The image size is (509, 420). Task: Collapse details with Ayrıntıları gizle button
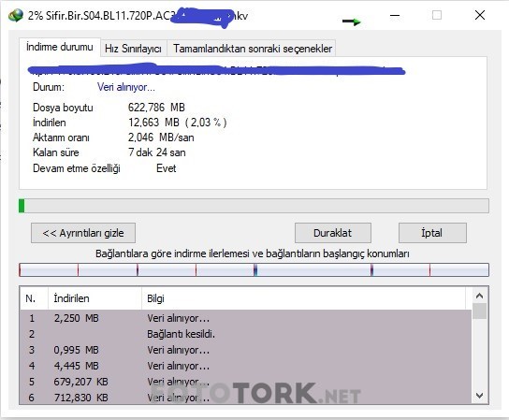[83, 233]
